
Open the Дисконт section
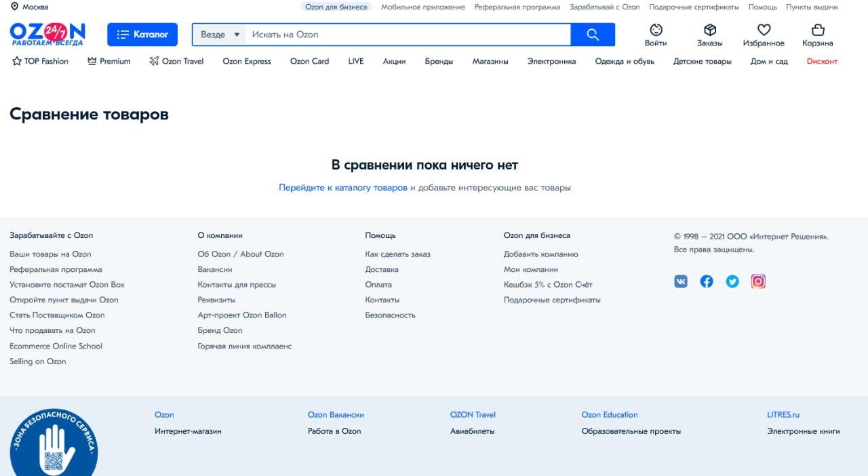click(x=822, y=61)
